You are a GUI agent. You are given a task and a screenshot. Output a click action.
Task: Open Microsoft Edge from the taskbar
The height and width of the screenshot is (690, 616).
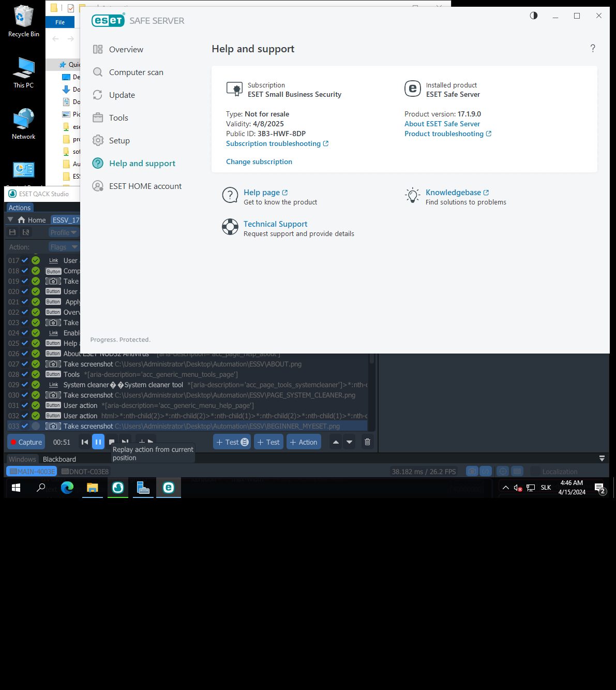tap(67, 488)
